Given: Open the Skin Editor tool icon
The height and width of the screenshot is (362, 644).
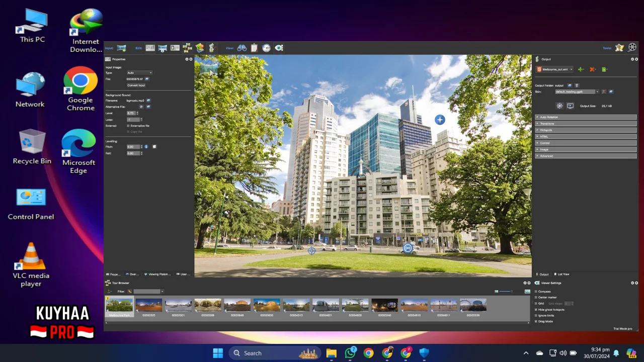Looking at the screenshot, I should [619, 47].
